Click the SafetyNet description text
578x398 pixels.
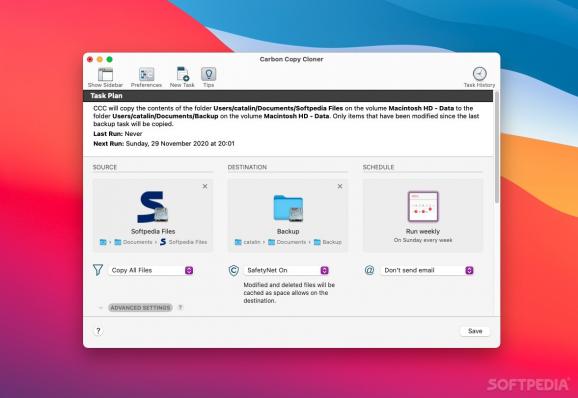tap(289, 293)
